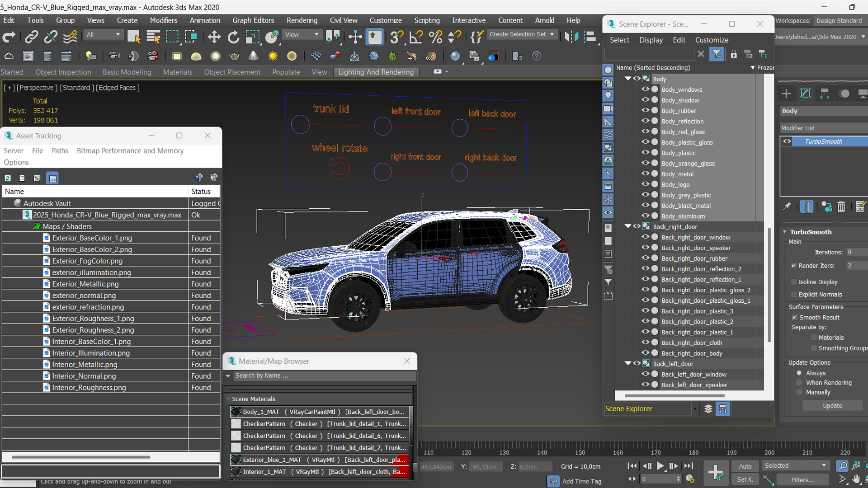Click Remove modifier trash icon
Image resolution: width=868 pixels, height=488 pixels.
pos(841,206)
